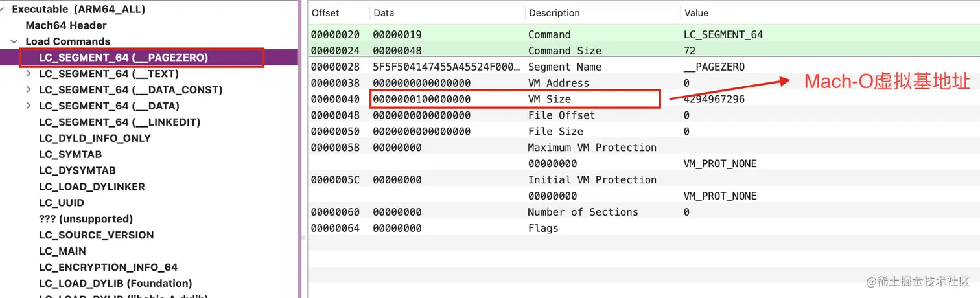
Task: Select LC_SEGMENT_64 (__LINKEDIT) entry
Action: coord(120,122)
